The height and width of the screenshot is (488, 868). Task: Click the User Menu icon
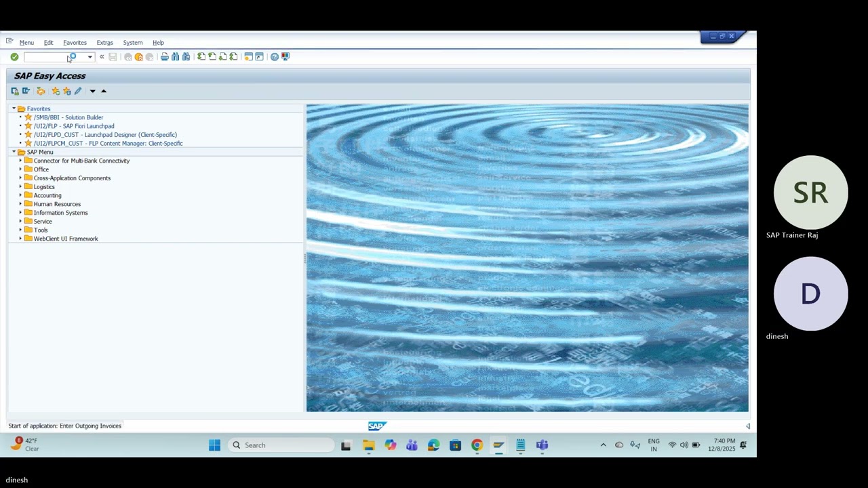click(15, 91)
